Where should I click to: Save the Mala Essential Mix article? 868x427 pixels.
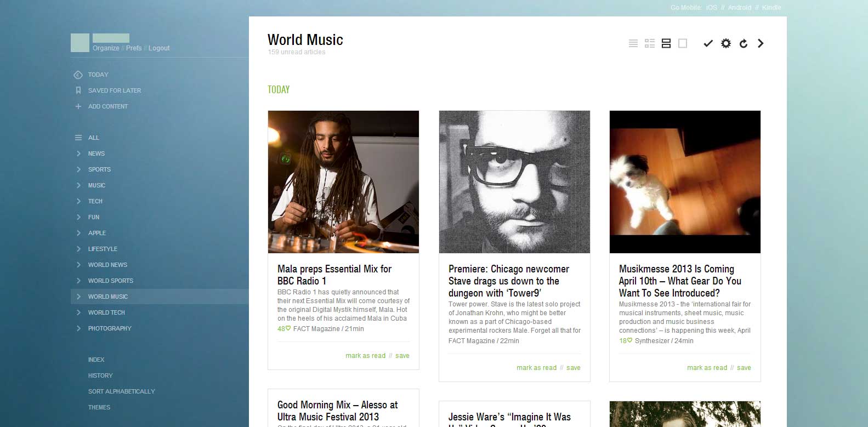pos(402,356)
